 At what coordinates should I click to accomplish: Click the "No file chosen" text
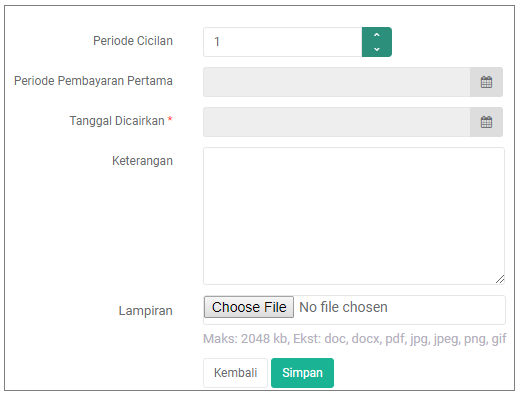click(343, 307)
